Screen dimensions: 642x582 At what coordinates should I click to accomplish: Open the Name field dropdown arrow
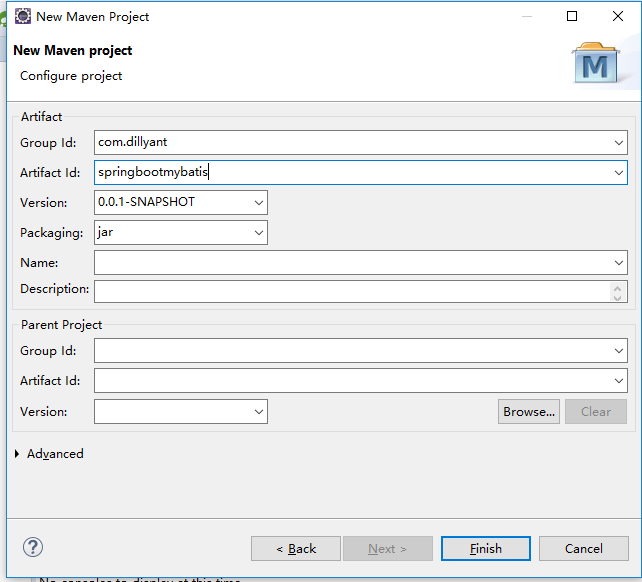[x=619, y=263]
